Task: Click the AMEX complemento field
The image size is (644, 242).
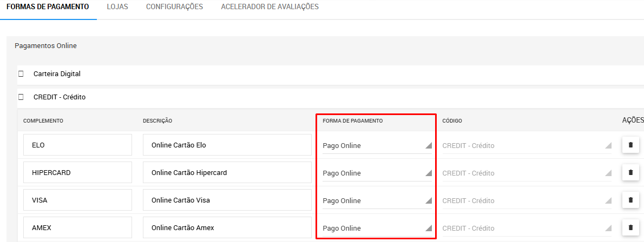Action: (x=77, y=227)
